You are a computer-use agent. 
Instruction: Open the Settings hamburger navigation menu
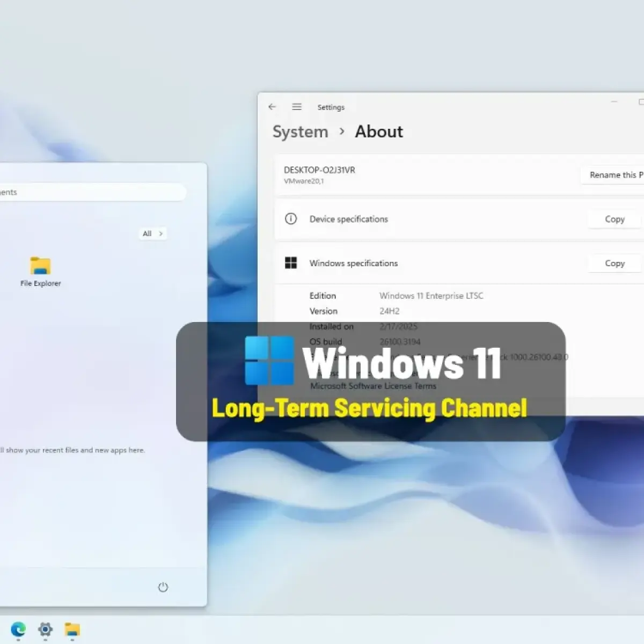click(297, 107)
